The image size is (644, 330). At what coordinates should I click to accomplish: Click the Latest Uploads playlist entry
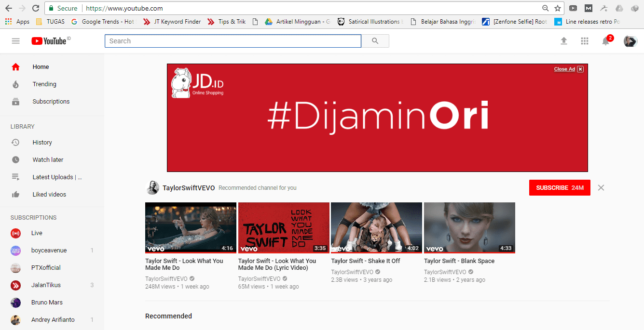click(x=52, y=177)
